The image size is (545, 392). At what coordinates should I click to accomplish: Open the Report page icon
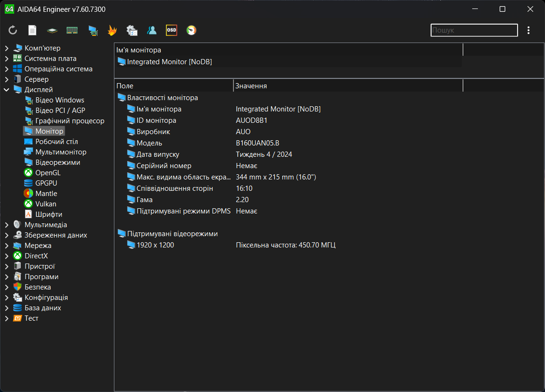32,30
